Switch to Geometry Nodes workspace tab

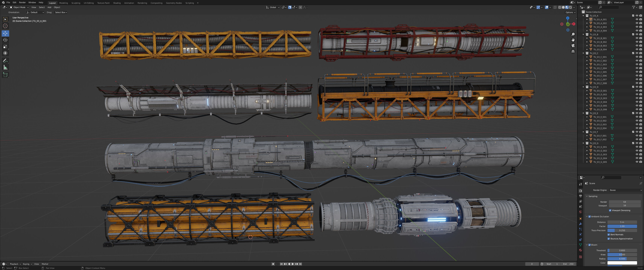[174, 3]
